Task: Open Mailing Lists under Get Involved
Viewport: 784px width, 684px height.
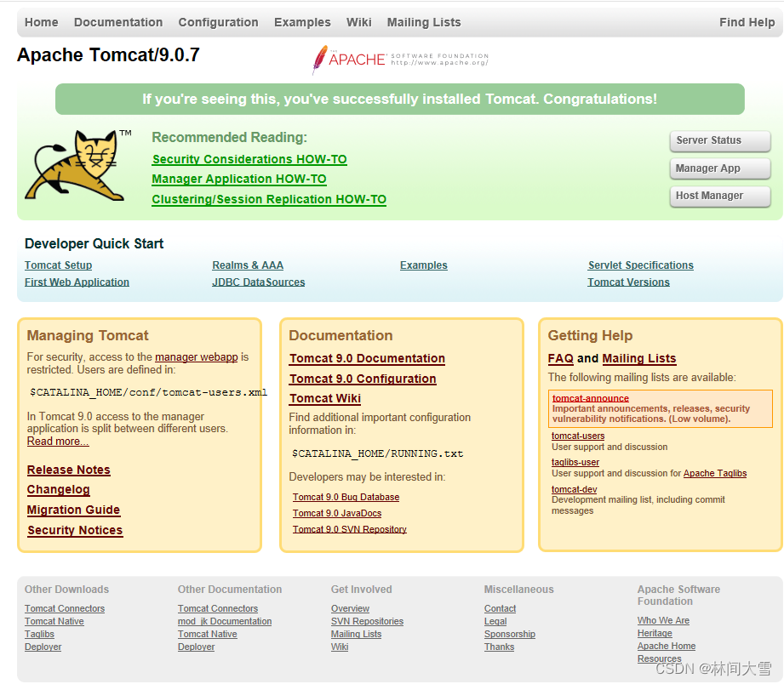Action: (x=356, y=635)
